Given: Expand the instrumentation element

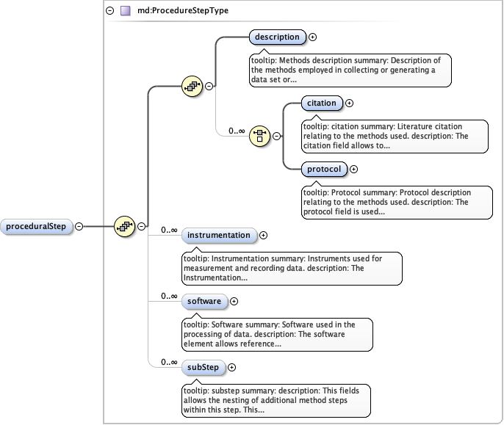Looking at the screenshot, I should coord(263,236).
